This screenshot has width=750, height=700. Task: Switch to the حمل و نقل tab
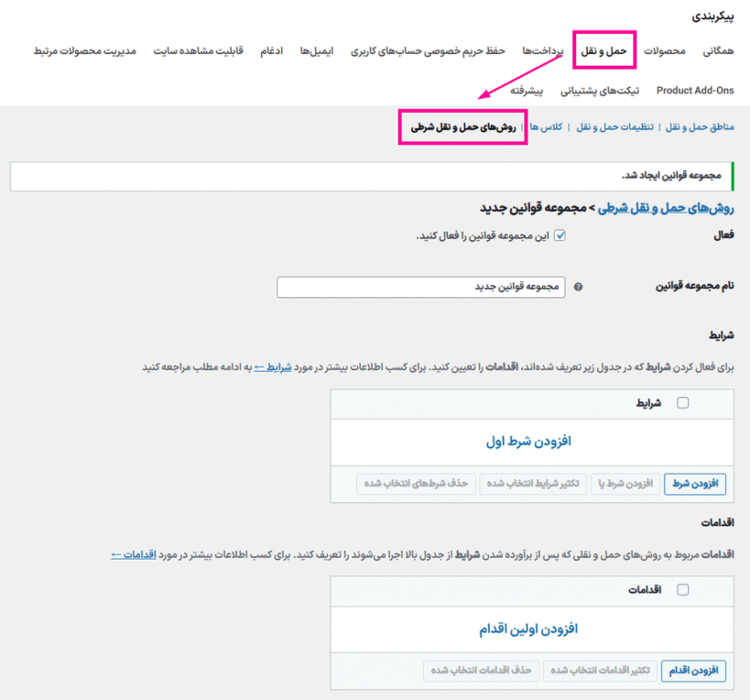click(x=603, y=50)
